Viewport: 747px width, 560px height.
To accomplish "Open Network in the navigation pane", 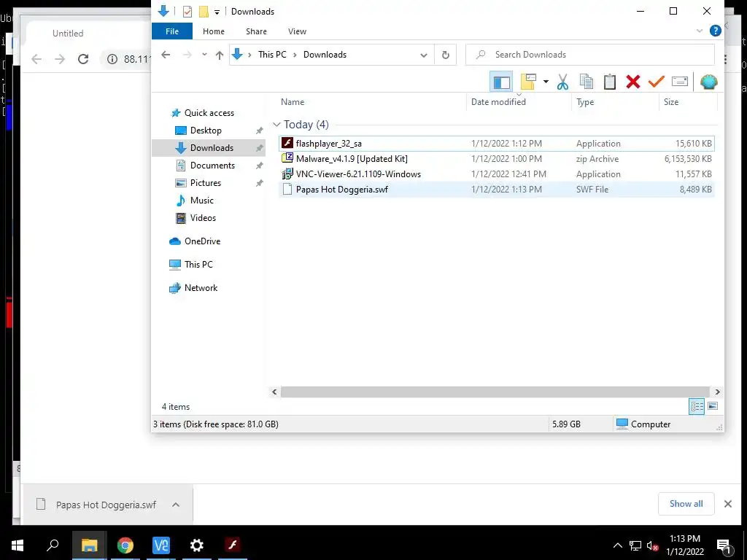I will point(201,288).
